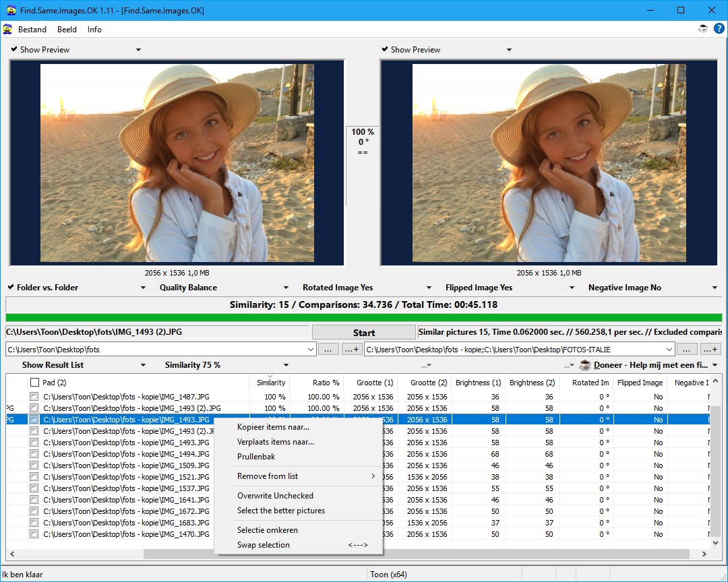Tick the checkbox for the IMG_1487.JPG row
This screenshot has height=582, width=728.
pos(34,397)
